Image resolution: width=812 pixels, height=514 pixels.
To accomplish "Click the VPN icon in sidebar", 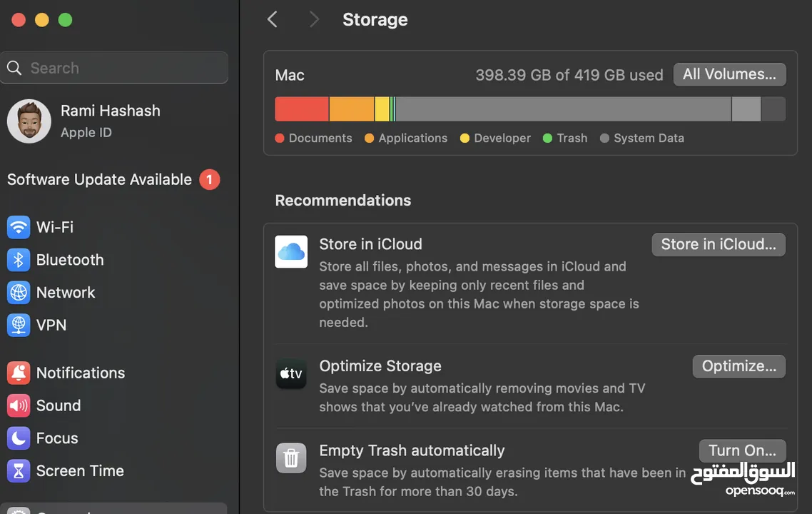I will (19, 325).
